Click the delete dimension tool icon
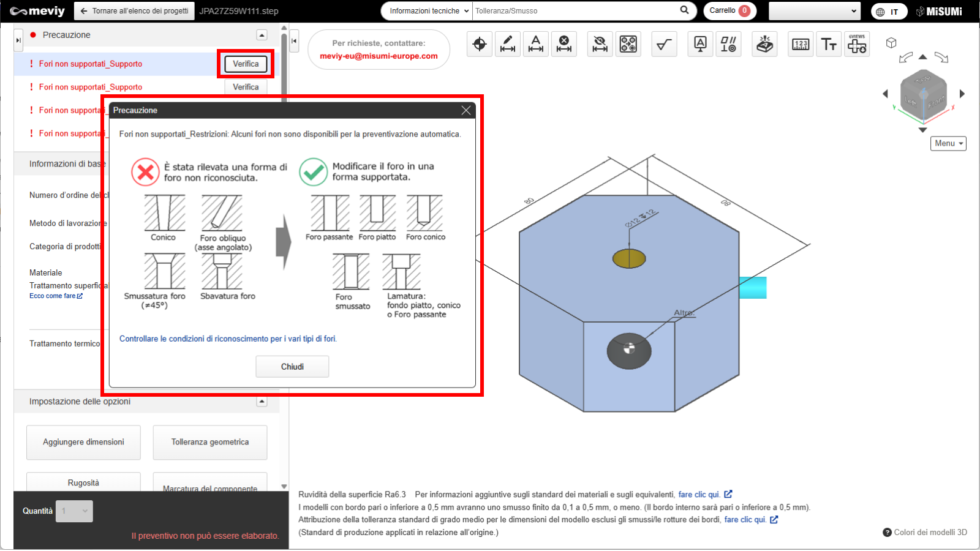Viewport: 980px width, 551px height. (564, 44)
